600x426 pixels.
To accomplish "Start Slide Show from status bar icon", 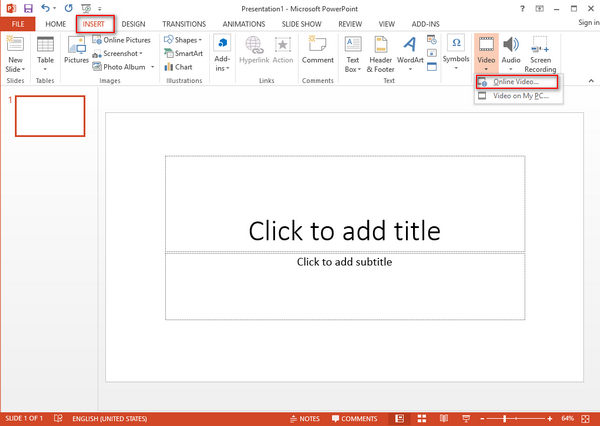I will [466, 418].
